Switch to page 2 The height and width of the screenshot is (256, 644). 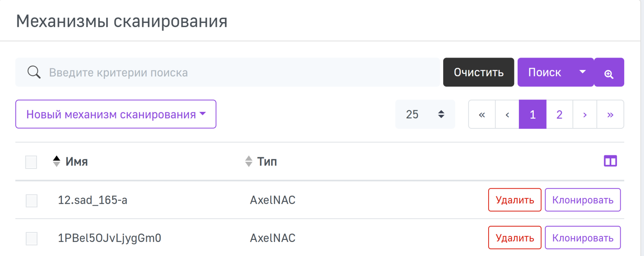pyautogui.click(x=559, y=115)
